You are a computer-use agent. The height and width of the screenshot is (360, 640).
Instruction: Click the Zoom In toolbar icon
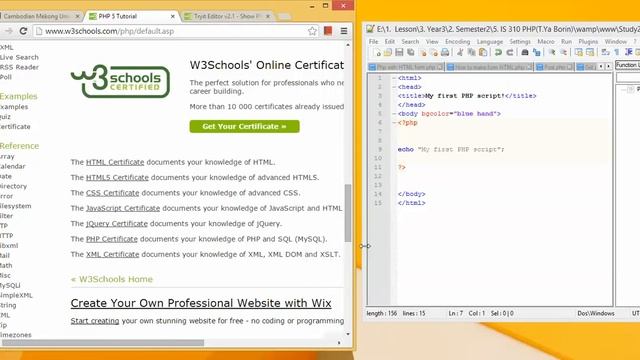point(552,52)
